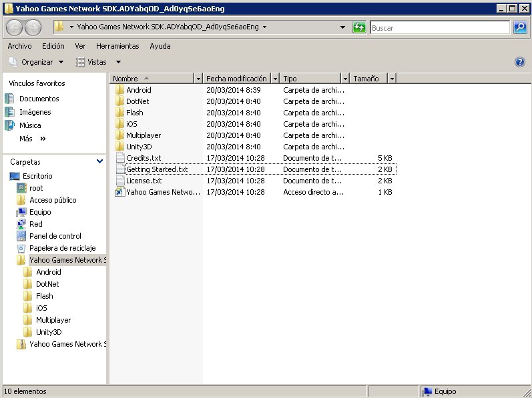
Task: Select the Flash folder icon in the file list
Action: [x=119, y=113]
